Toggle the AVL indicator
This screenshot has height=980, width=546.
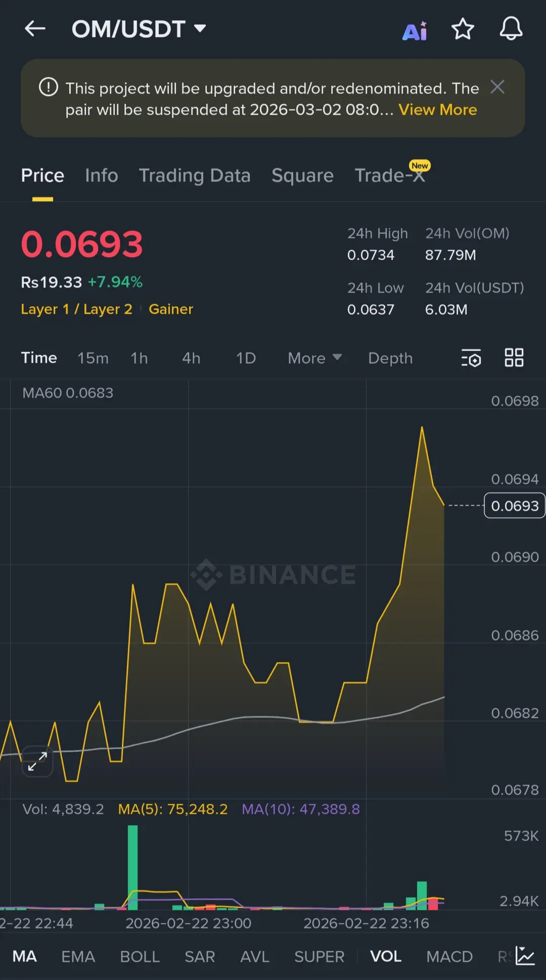(255, 956)
